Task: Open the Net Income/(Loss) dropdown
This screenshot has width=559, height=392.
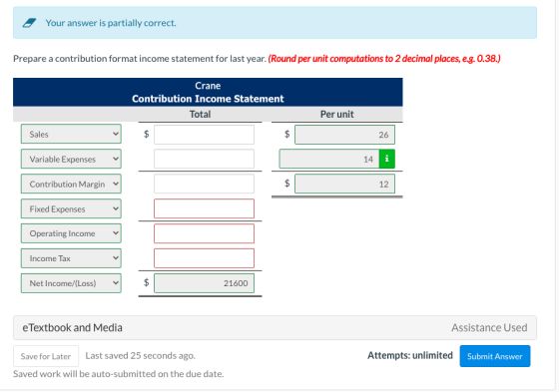Action: point(71,283)
